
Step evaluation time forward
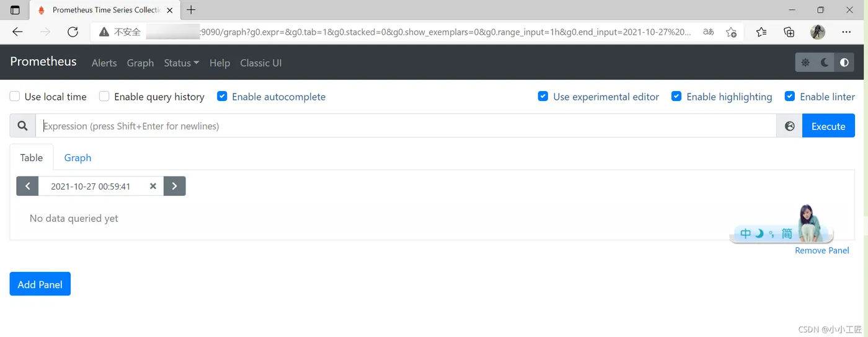pos(174,186)
